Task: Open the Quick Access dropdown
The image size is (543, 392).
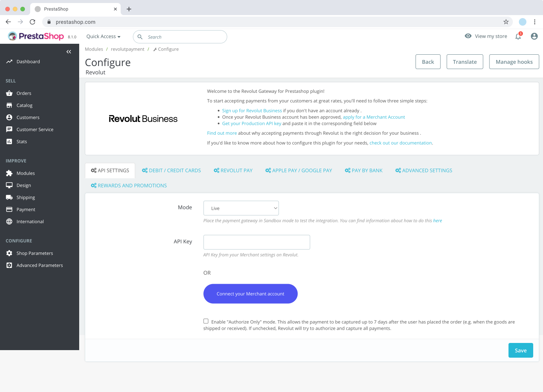Action: 103,37
